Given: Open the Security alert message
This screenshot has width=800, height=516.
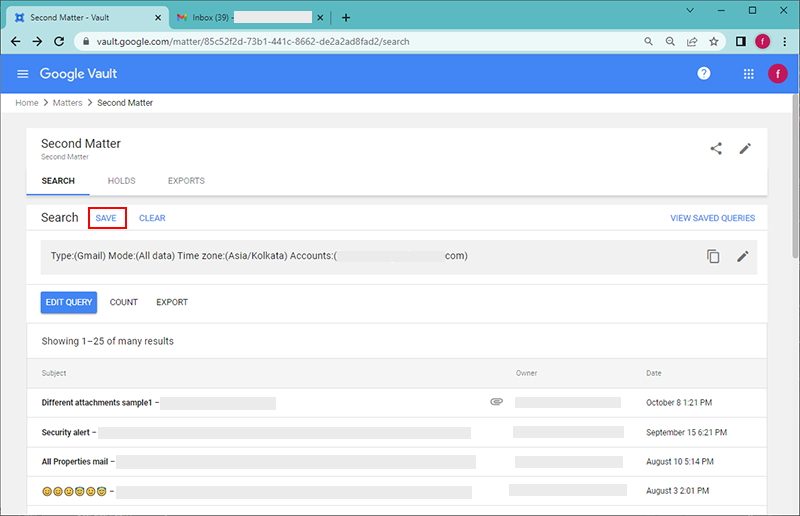Looking at the screenshot, I should [397, 432].
